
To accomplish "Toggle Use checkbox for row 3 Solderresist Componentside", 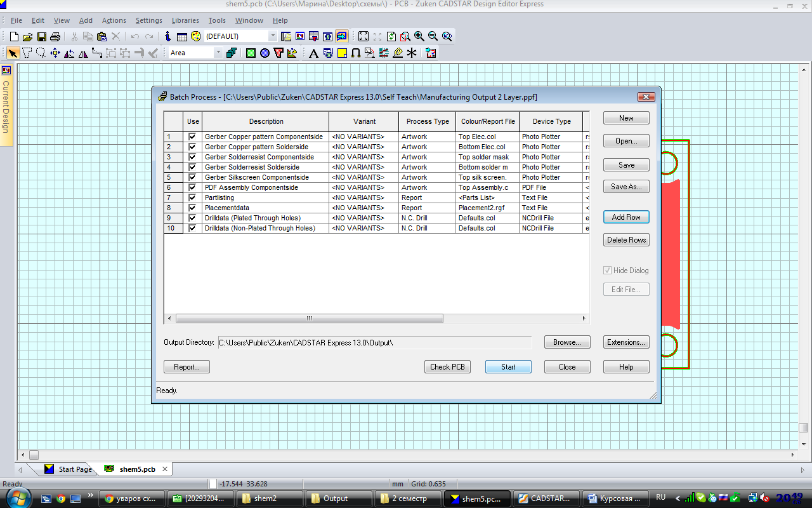I will coord(192,157).
